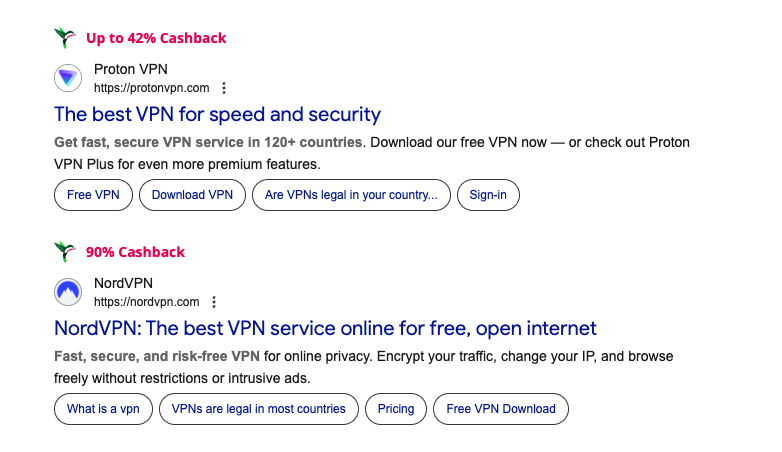Click the "Up to 42% Cashback" label
The image size is (782, 452).
pos(156,38)
